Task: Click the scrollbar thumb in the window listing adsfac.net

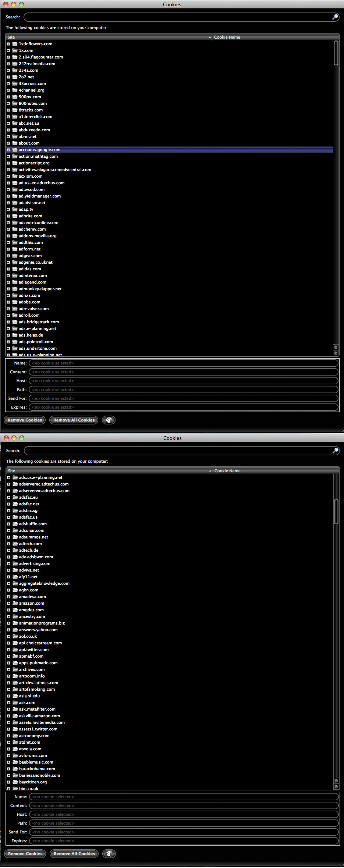Action: tap(336, 512)
